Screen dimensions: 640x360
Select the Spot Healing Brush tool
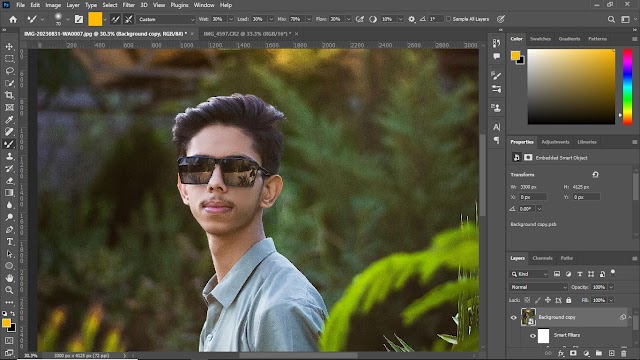click(x=9, y=132)
